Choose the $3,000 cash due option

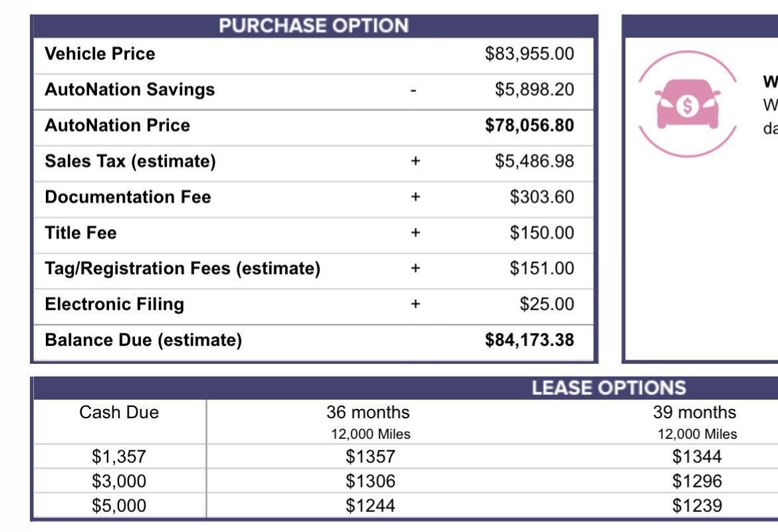pos(119,481)
